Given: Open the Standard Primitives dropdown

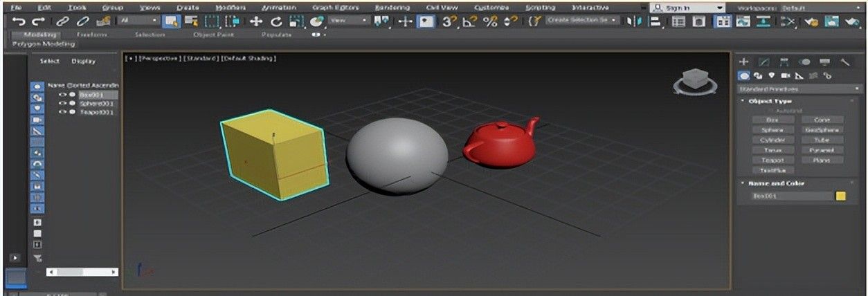Looking at the screenshot, I should 801,89.
